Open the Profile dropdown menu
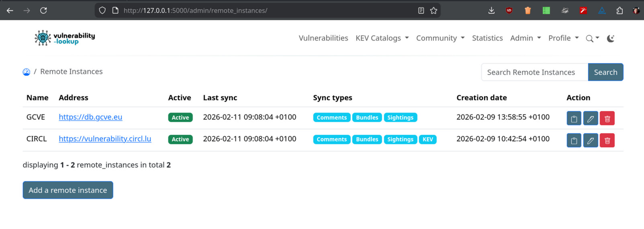 [x=563, y=38]
